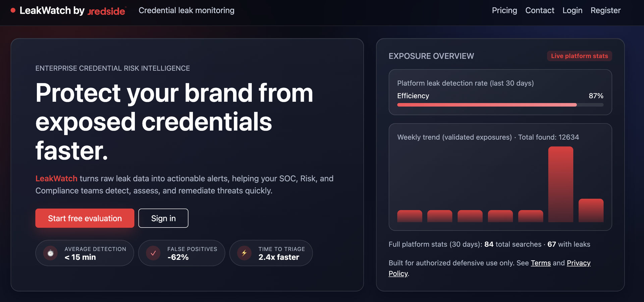
Task: Click the "Credential leak monitoring" tagline
Action: pos(186,10)
